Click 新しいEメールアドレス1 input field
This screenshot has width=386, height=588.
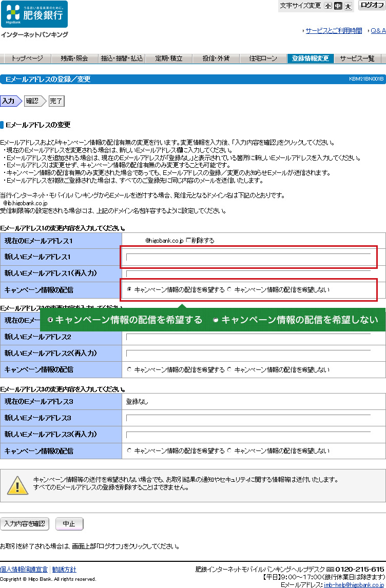248,257
